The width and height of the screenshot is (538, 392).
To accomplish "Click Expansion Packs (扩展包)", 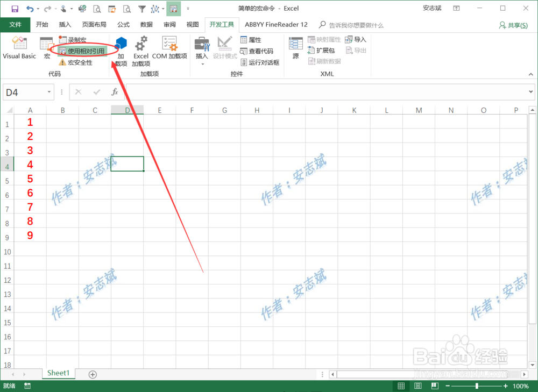I will click(321, 51).
